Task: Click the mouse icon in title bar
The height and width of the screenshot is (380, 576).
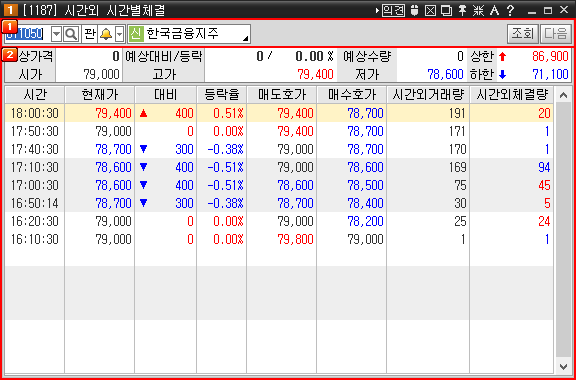Action: point(414,10)
